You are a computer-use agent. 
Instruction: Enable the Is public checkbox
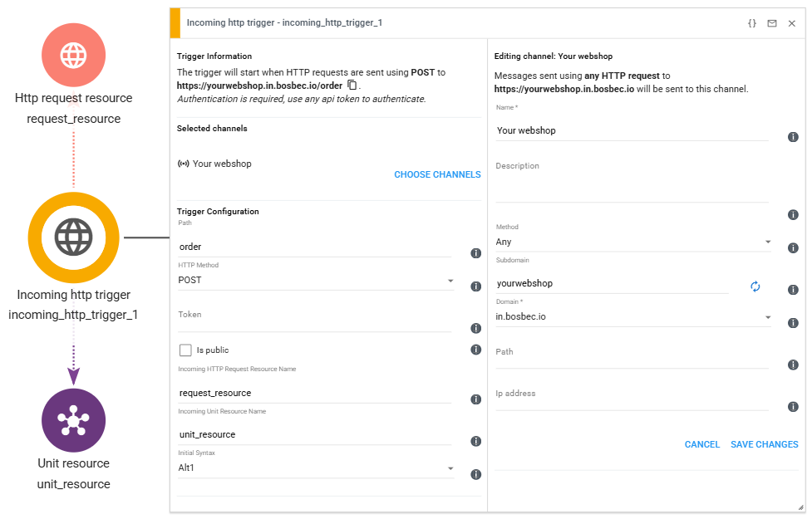point(185,350)
